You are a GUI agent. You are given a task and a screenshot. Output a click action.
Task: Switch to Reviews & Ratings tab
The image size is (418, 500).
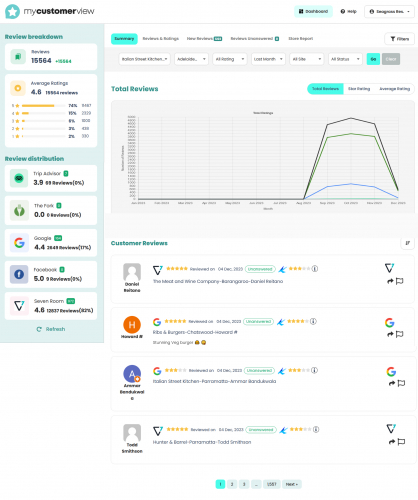[161, 39]
